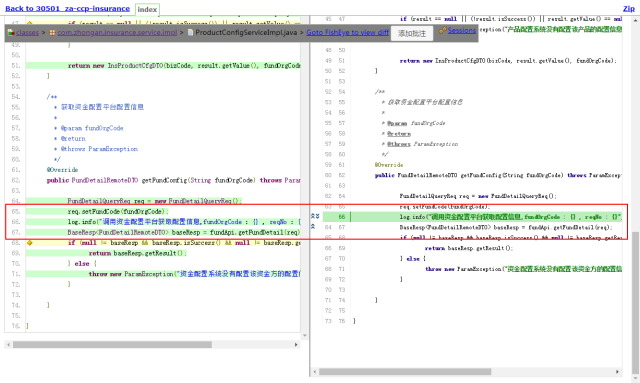Viewport: 640px width, 383px height.
Task: Click the 添加批注 button
Action: click(x=412, y=33)
